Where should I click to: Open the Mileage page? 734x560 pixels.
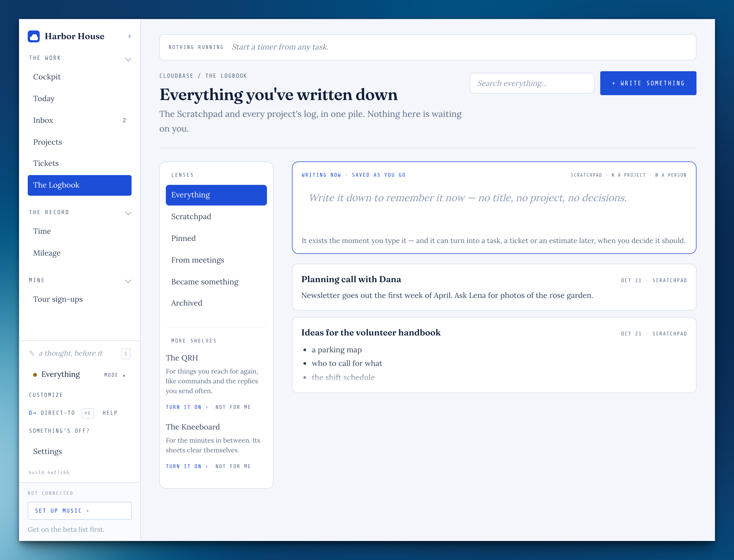[80, 253]
